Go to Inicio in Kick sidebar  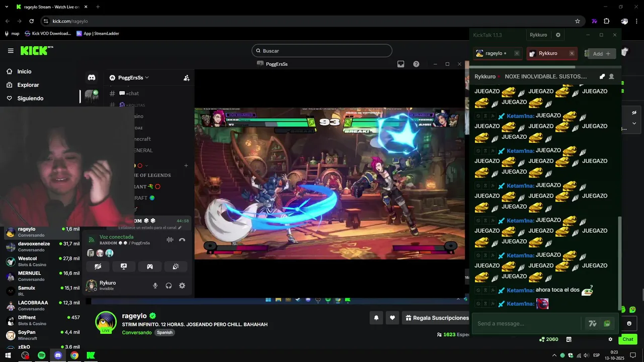[24, 71]
